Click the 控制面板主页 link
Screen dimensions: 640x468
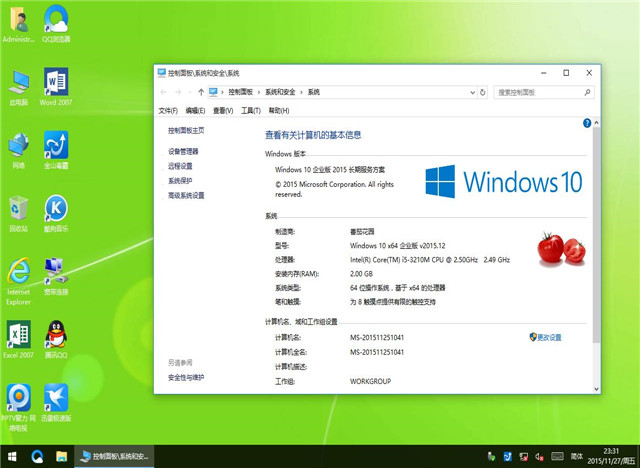click(x=186, y=131)
